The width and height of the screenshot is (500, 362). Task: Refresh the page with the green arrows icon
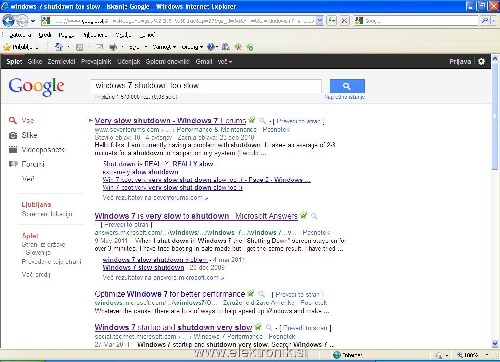pos(331,21)
